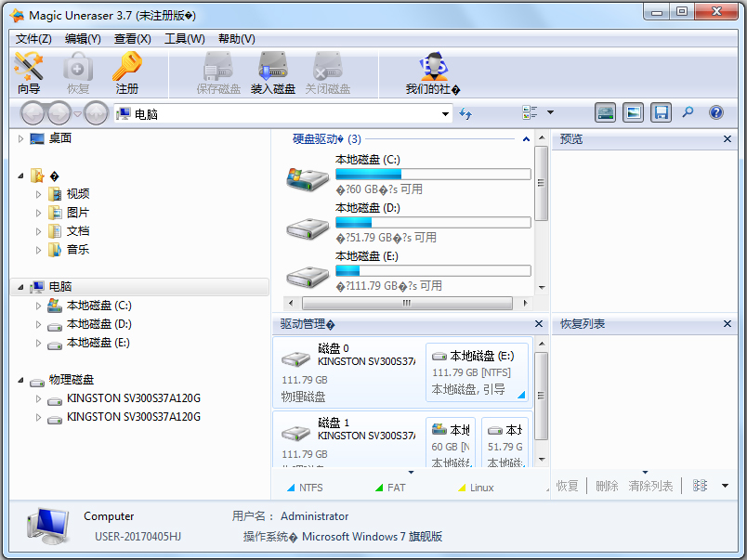
Task: Open the 编辑(Y) menu
Action: (83, 39)
